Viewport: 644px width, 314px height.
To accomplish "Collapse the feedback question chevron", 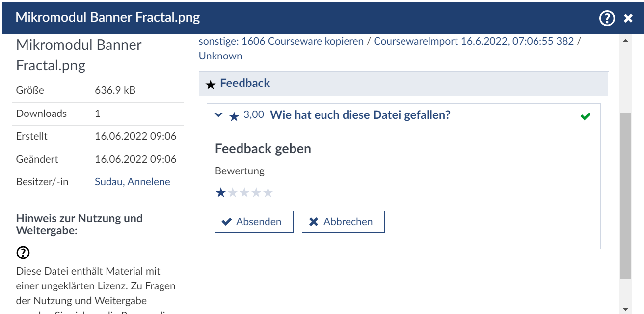I will point(219,115).
